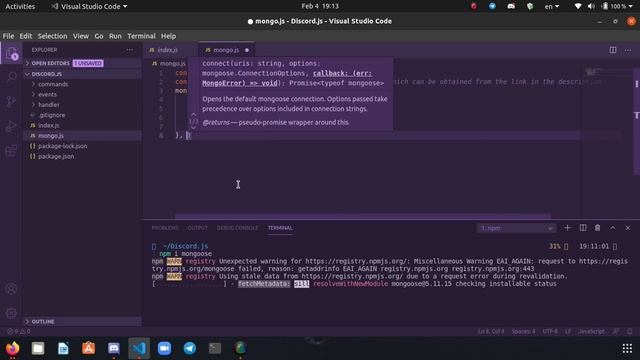Split the editor to the right

(x=613, y=50)
